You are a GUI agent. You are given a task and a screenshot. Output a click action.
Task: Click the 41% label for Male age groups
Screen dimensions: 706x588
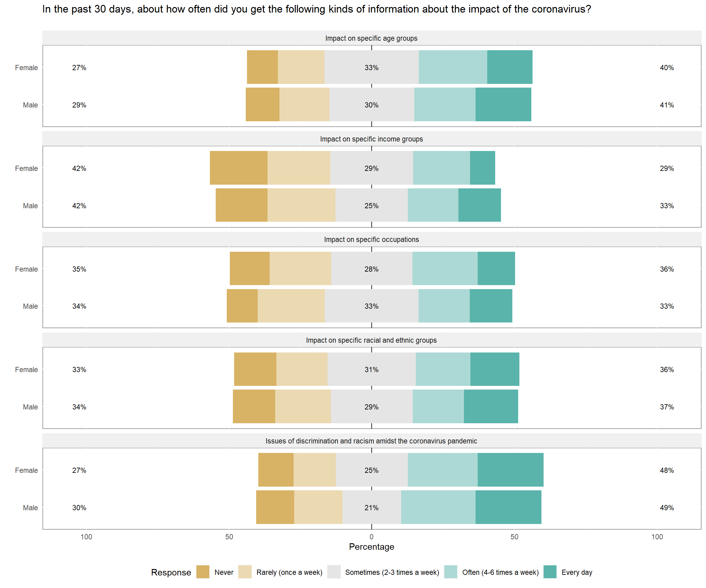point(667,105)
